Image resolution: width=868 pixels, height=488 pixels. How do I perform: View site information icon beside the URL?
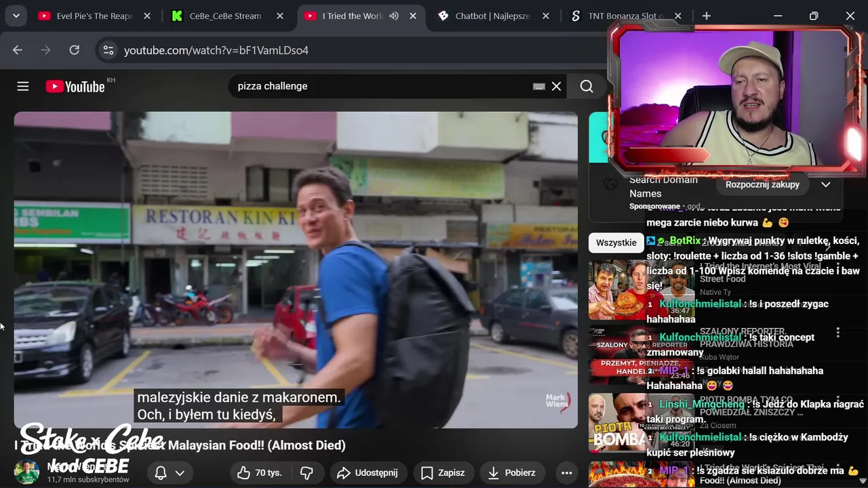click(108, 49)
